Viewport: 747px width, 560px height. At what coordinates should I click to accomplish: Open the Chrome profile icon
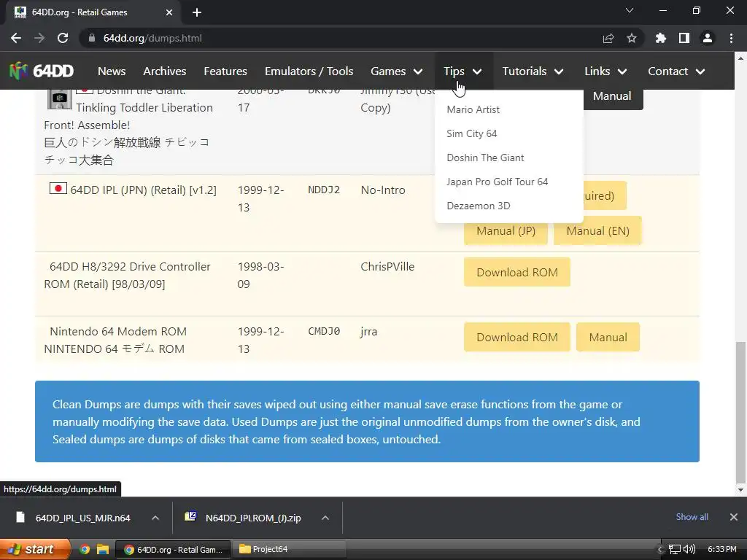click(x=708, y=38)
